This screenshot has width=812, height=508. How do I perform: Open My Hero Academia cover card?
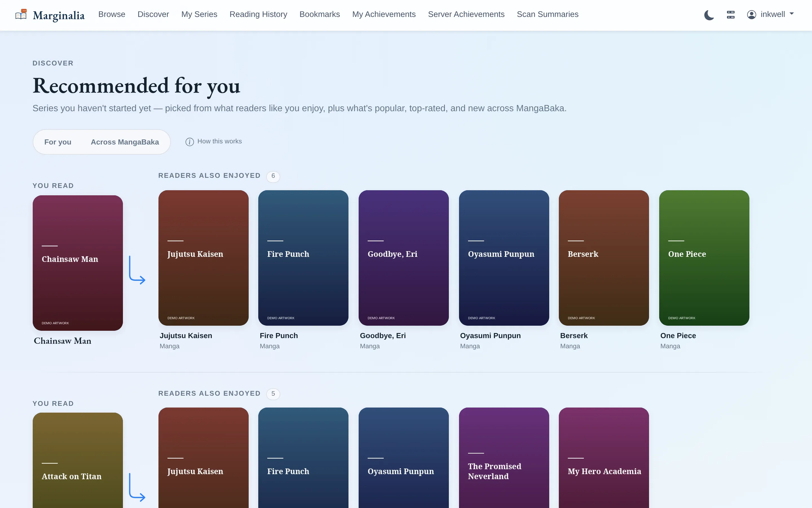tap(604, 457)
